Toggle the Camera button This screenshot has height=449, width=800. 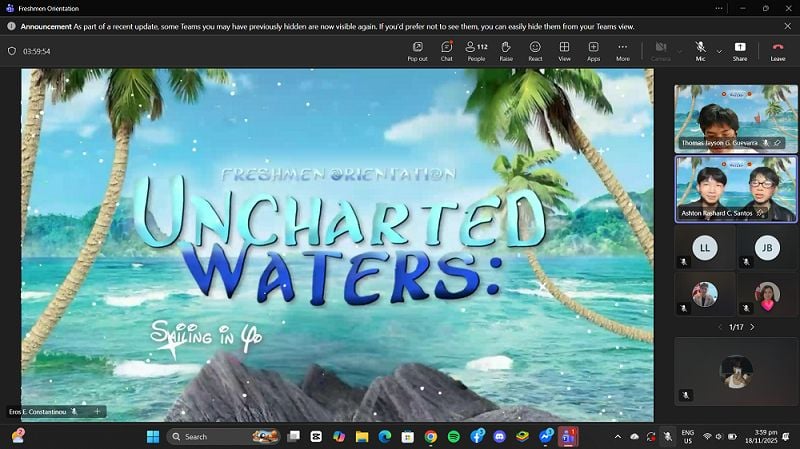660,50
